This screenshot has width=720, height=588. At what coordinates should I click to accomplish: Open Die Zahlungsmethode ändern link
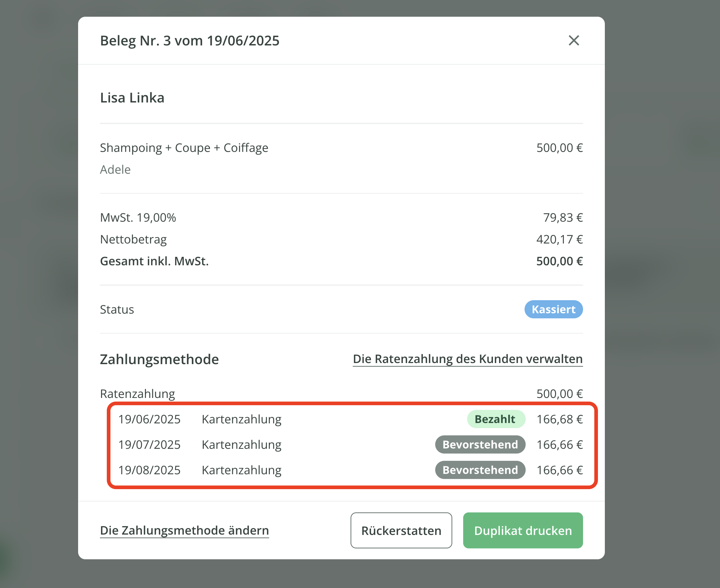click(x=184, y=531)
